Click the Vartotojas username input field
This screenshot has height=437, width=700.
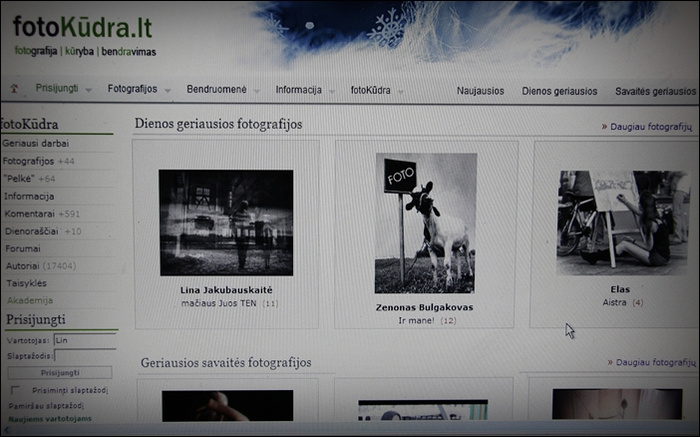(83, 340)
